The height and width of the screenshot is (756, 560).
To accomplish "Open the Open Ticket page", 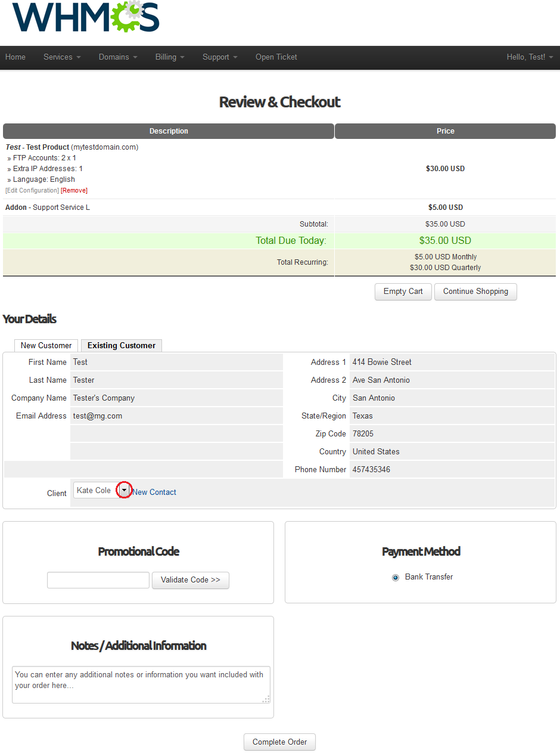I will click(276, 57).
